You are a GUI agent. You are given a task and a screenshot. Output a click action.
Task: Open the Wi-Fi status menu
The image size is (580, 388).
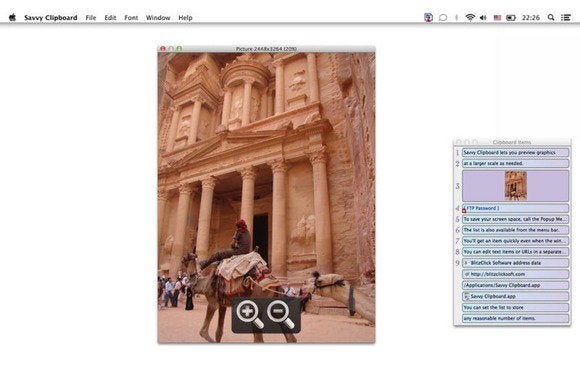click(470, 17)
